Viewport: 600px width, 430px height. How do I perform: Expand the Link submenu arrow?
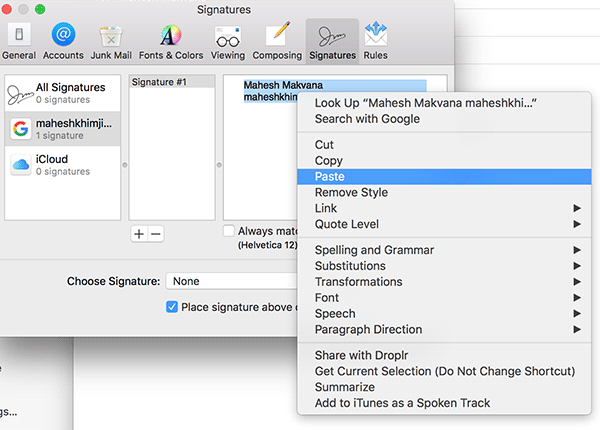pos(577,208)
